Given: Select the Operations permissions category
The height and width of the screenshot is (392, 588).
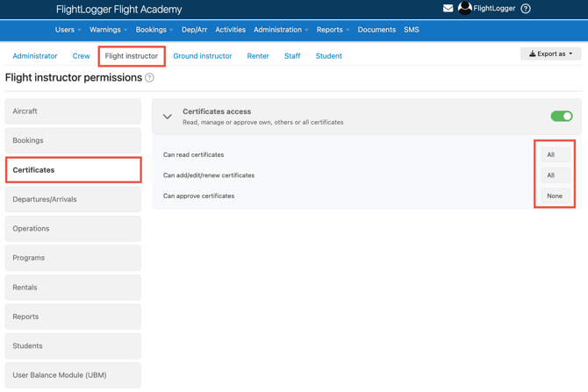Looking at the screenshot, I should click(x=73, y=229).
